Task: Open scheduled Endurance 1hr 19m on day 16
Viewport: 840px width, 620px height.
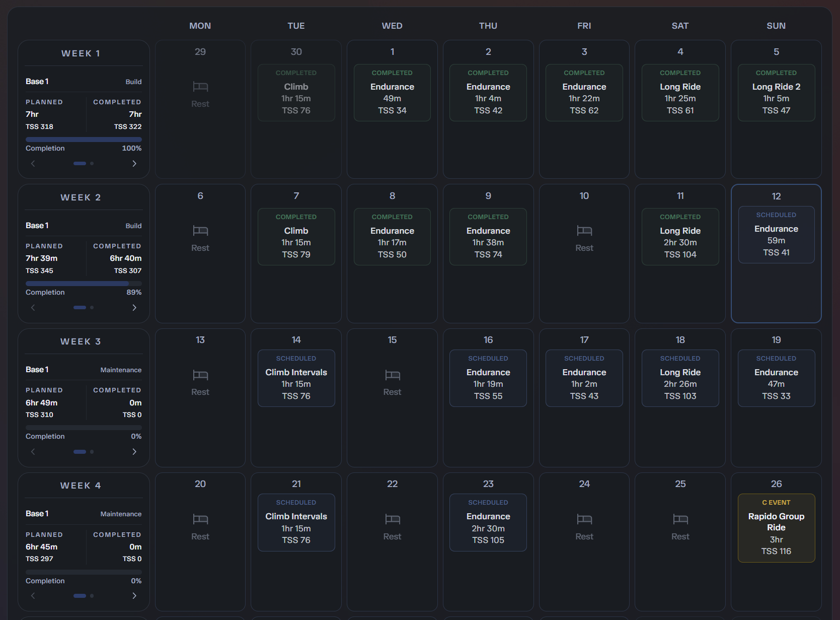Action: click(488, 378)
